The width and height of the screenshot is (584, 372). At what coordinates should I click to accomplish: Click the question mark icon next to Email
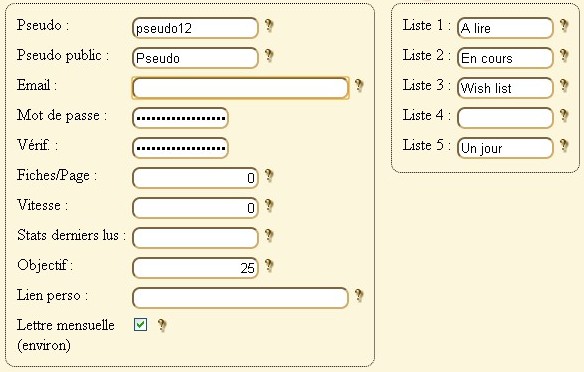pos(359,86)
